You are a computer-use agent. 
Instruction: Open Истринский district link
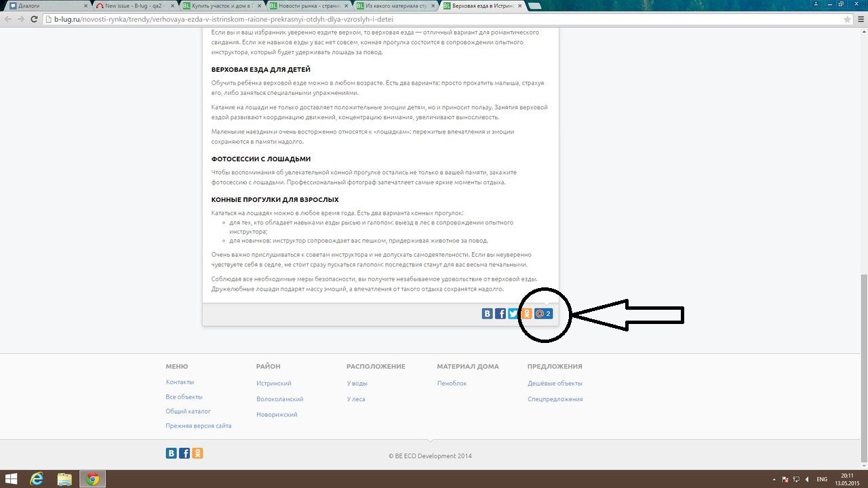click(274, 384)
